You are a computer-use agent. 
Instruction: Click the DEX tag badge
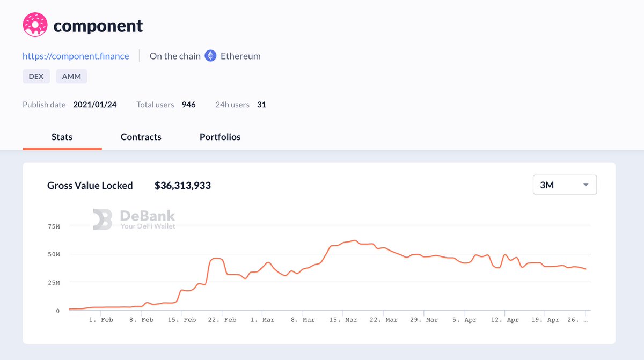click(36, 76)
